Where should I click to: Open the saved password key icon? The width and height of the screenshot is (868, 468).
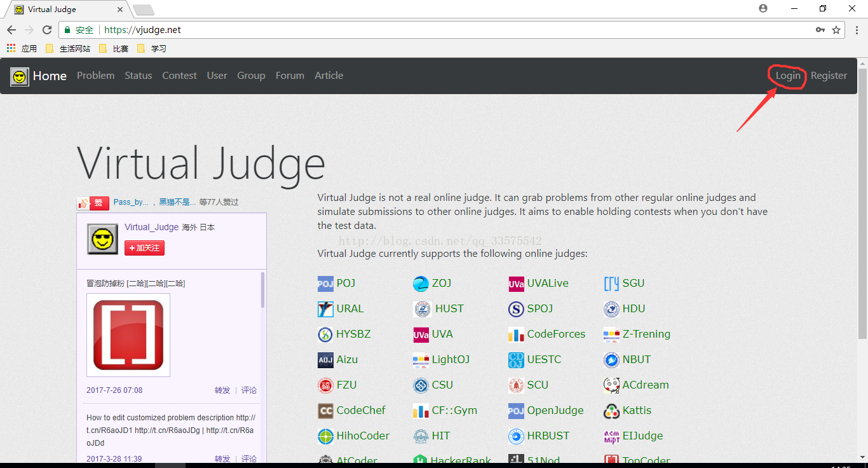pyautogui.click(x=820, y=30)
